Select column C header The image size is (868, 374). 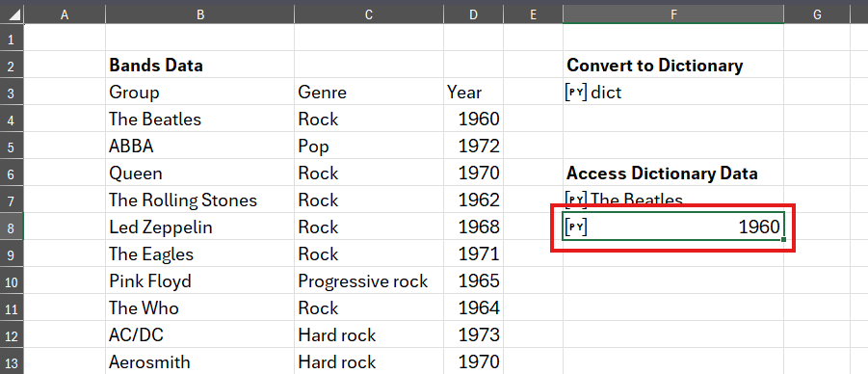click(x=369, y=15)
